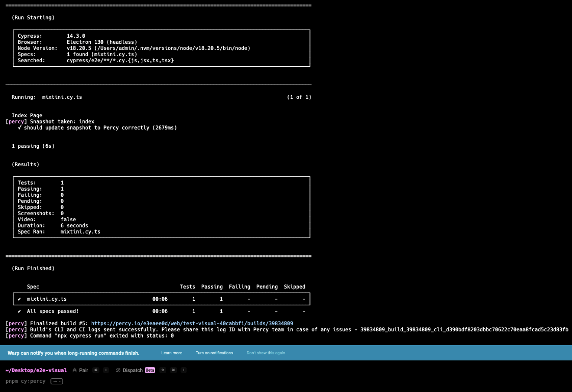Screen dimensions: 572x392
Task: Click Learn more in notification banner
Action: [171, 353]
